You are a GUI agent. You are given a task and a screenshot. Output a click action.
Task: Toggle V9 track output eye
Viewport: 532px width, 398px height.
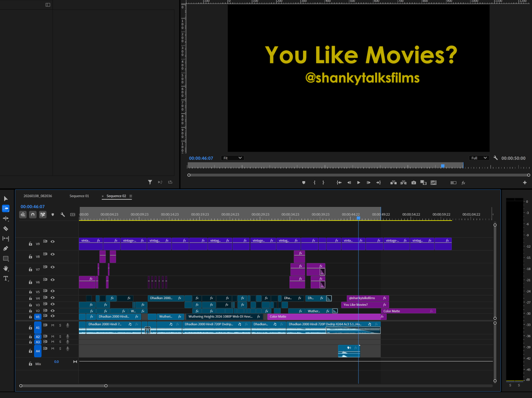[x=52, y=242]
